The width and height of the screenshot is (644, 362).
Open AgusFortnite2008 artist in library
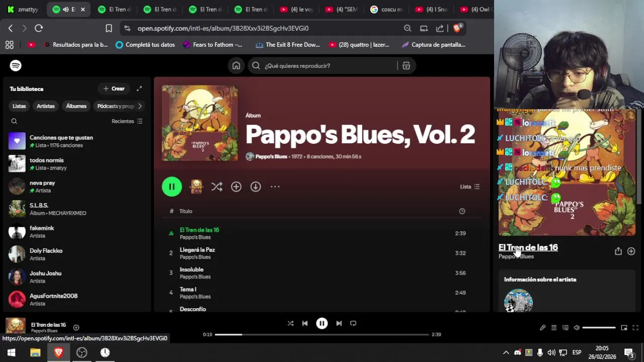(x=76, y=300)
